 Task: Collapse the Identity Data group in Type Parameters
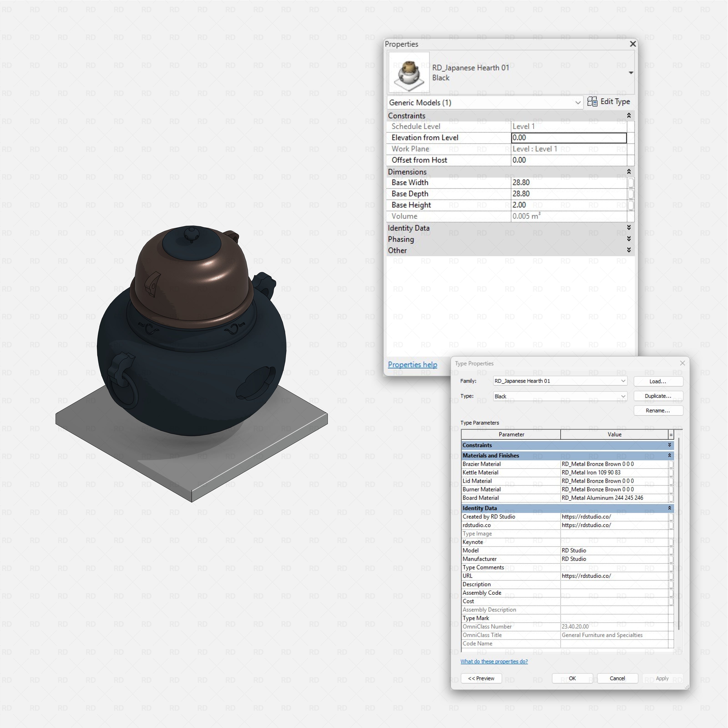(x=670, y=508)
